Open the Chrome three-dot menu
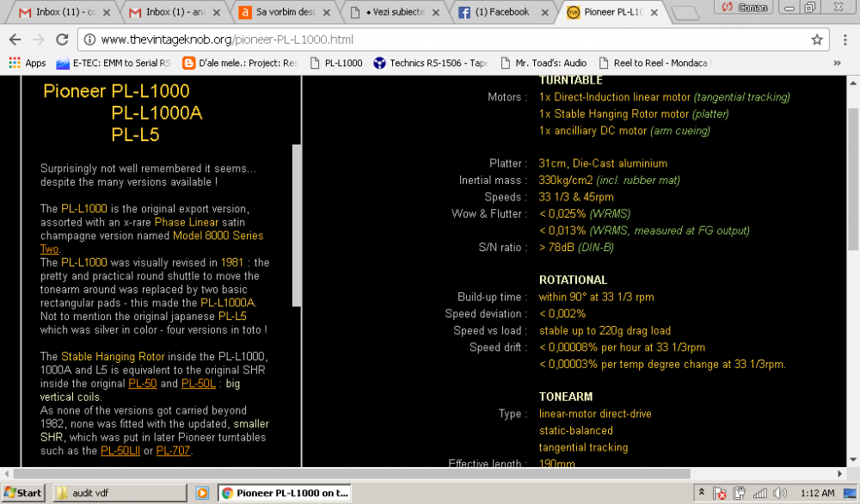Viewport: 860px width, 504px height. tap(845, 40)
